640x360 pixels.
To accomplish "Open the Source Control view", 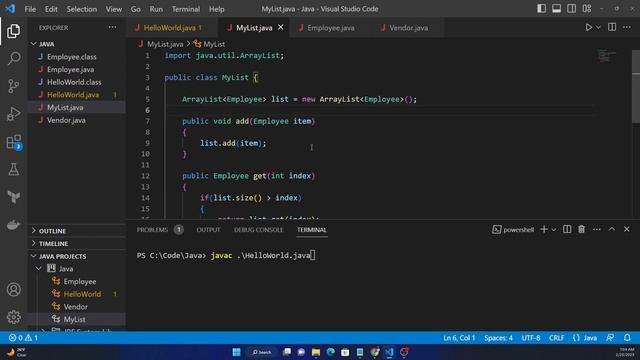I will pyautogui.click(x=13, y=86).
